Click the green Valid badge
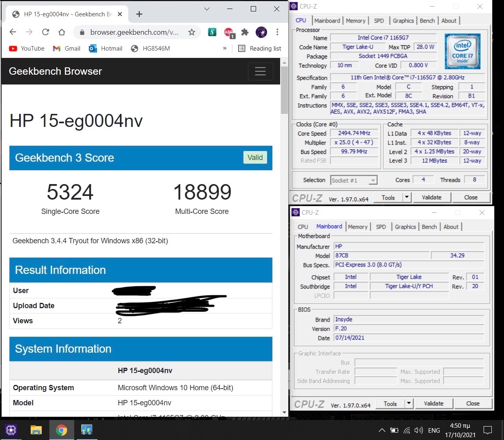Screen dimensions: 504x440 255,158
